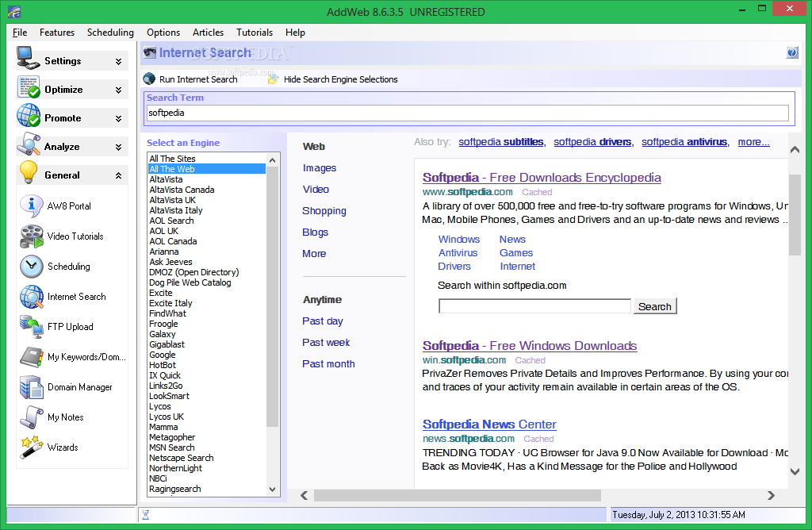Open the Tutorials menu

coord(255,32)
